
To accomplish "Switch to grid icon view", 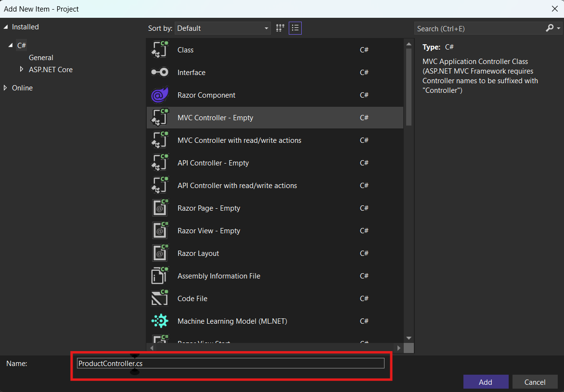I will [x=280, y=28].
